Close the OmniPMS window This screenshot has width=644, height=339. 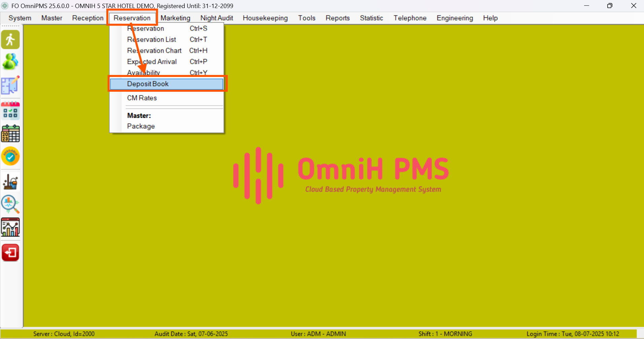(x=633, y=6)
